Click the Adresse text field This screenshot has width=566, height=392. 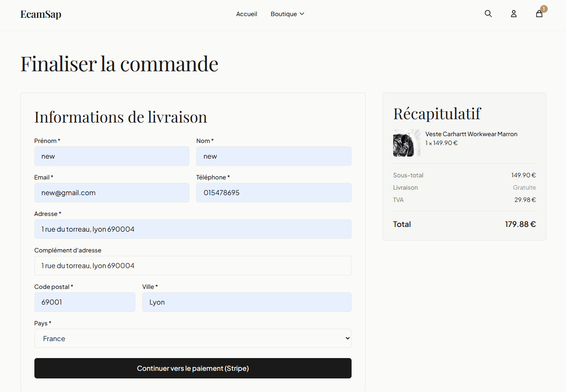[193, 229]
